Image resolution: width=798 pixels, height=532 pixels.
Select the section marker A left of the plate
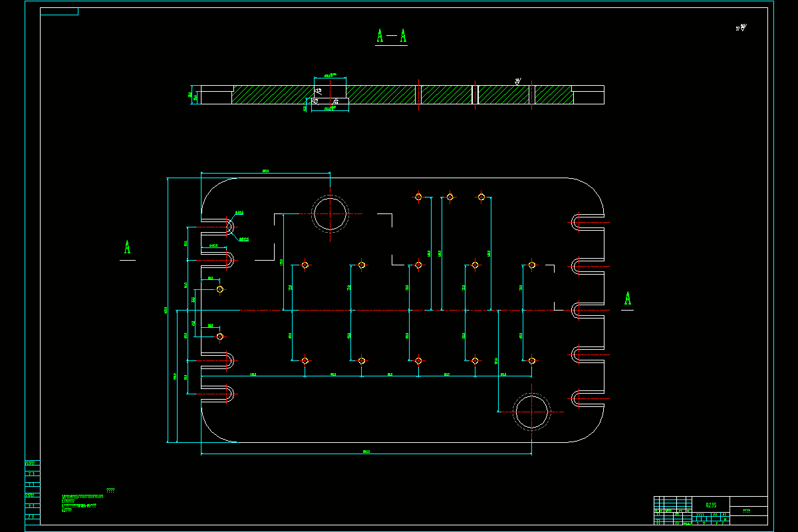pos(127,247)
